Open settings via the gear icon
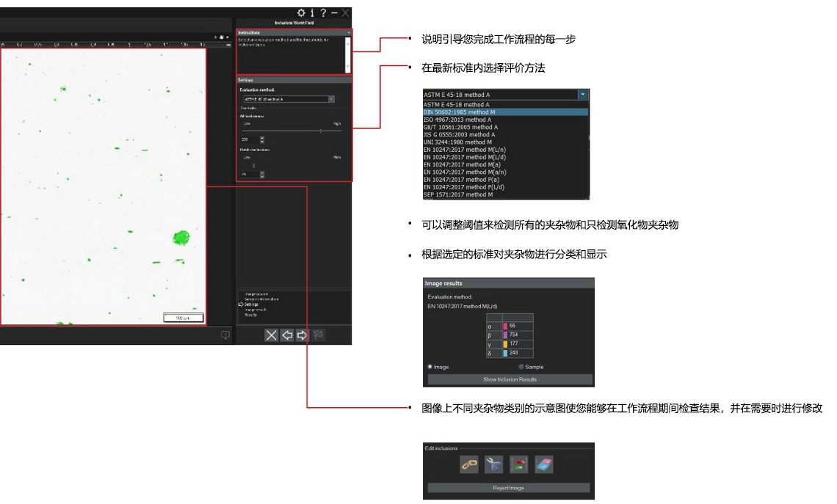The height and width of the screenshot is (504, 837). tap(301, 12)
